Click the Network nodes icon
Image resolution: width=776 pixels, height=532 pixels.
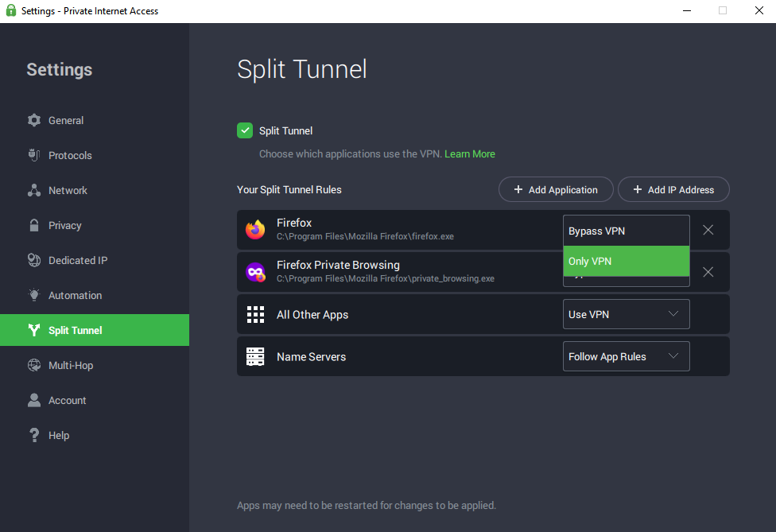click(34, 191)
